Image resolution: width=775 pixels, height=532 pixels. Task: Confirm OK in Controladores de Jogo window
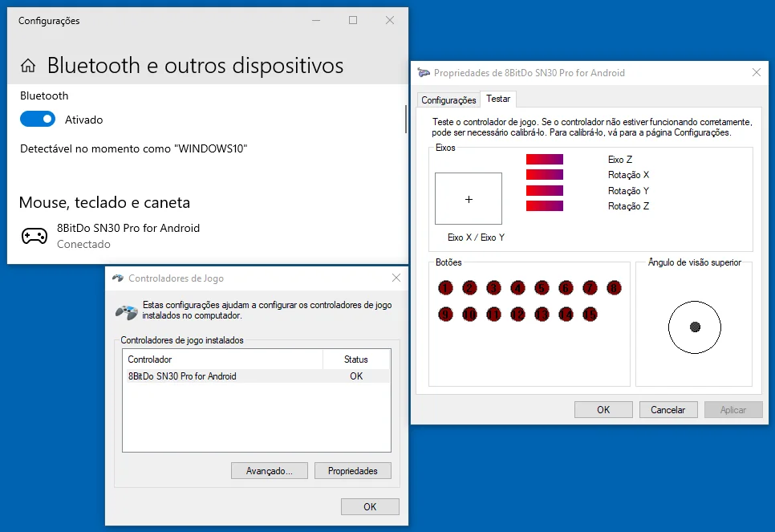click(370, 507)
